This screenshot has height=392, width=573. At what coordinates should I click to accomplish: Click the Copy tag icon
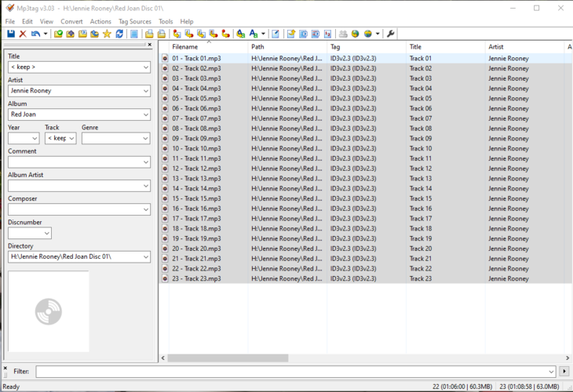pyautogui.click(x=149, y=34)
